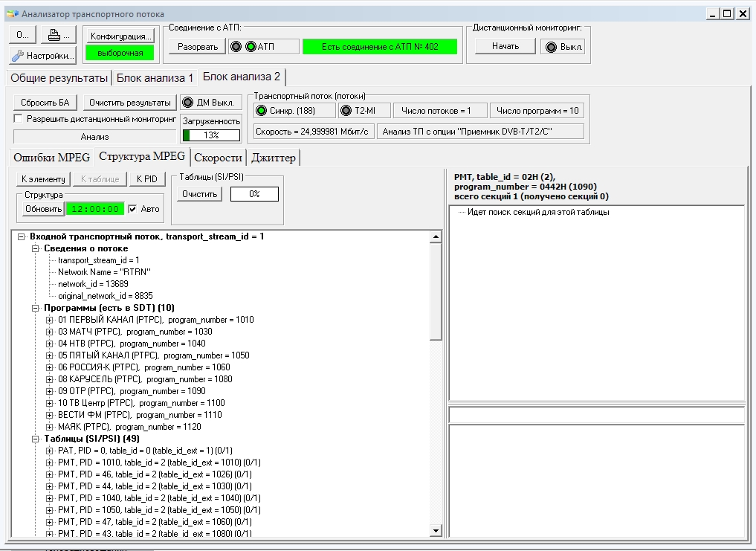Click the application icon in the title bar
Viewport: 756px width, 551px height.
(x=12, y=14)
